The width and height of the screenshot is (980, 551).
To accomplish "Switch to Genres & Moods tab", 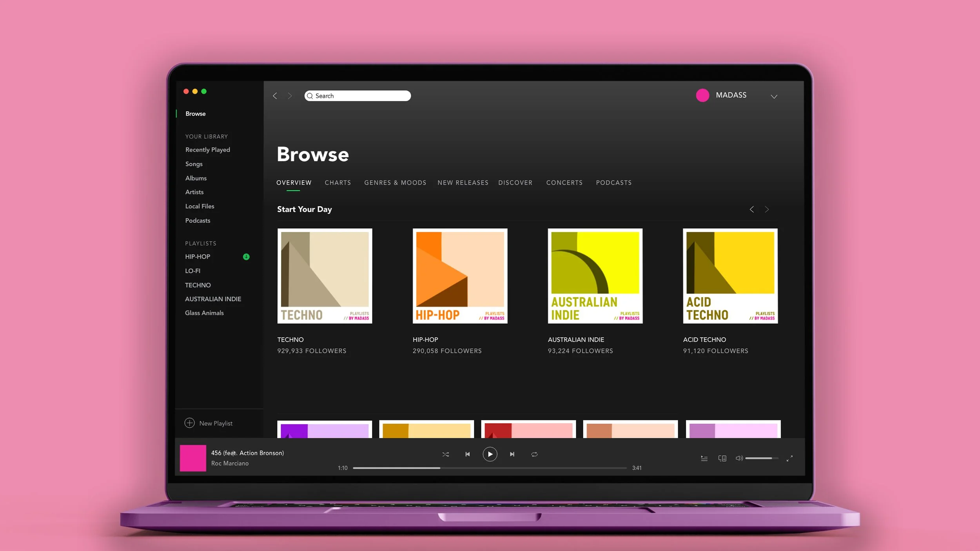I will pyautogui.click(x=395, y=183).
